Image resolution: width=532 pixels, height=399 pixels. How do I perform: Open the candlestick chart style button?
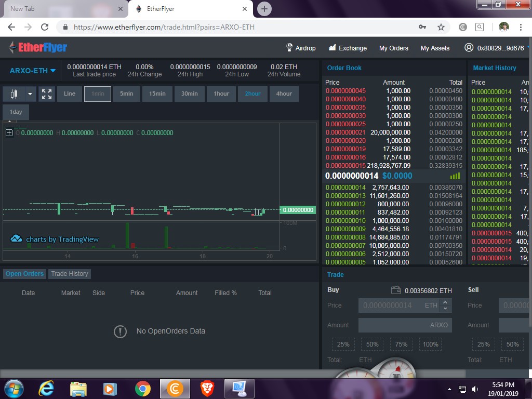tap(14, 94)
